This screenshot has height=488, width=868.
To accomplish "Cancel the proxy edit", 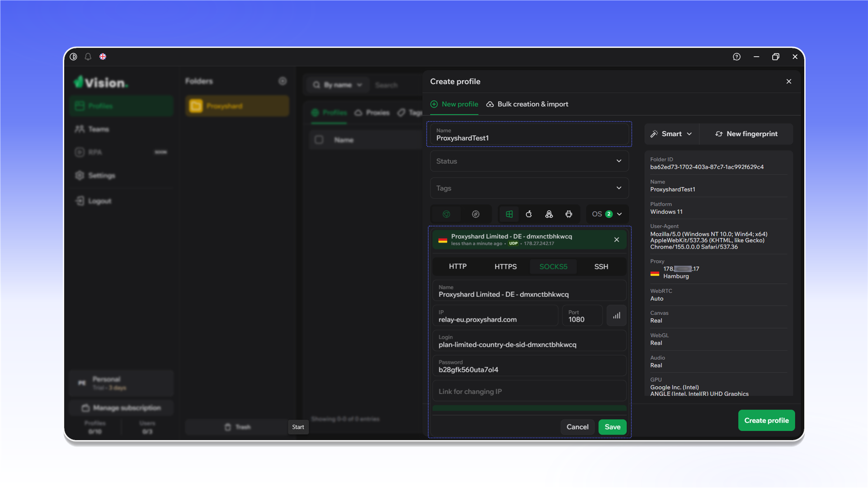I will pyautogui.click(x=577, y=427).
